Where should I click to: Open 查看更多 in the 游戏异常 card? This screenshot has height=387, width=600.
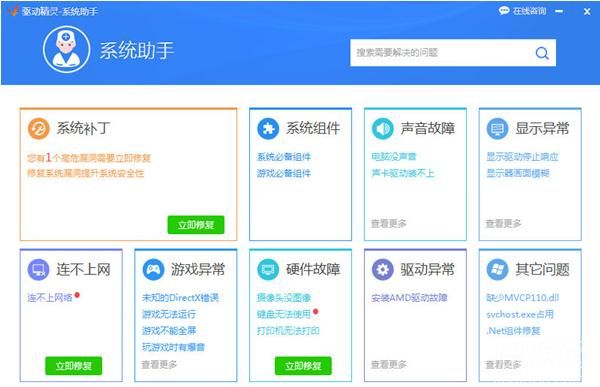click(159, 364)
